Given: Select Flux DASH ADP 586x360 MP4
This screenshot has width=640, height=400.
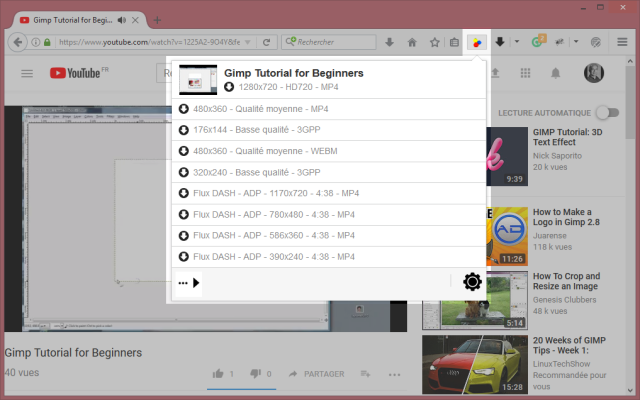Looking at the screenshot, I should [329, 236].
